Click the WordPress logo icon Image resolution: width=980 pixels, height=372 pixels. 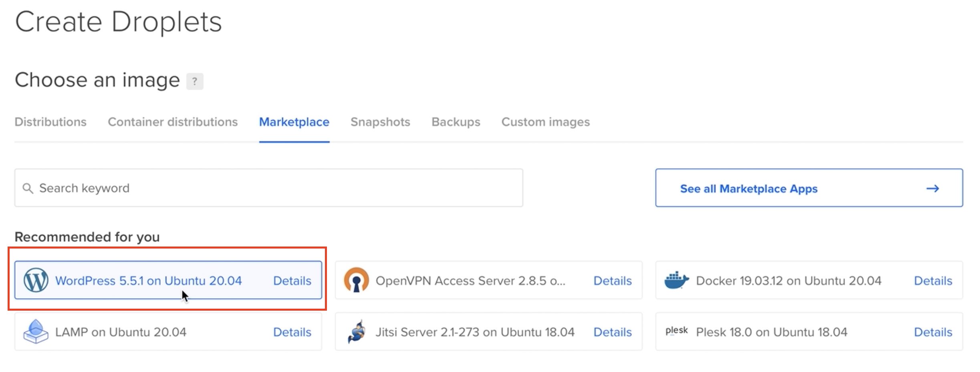[x=36, y=280]
